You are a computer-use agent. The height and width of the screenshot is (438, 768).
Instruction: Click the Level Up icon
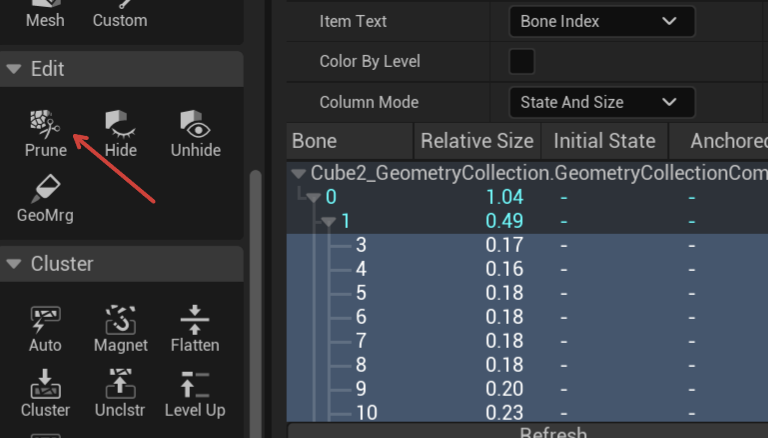[x=195, y=386]
